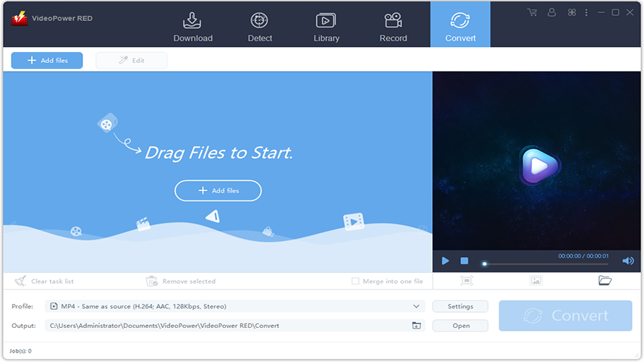The width and height of the screenshot is (644, 362).
Task: Open the folder icon below preview
Action: tap(605, 281)
